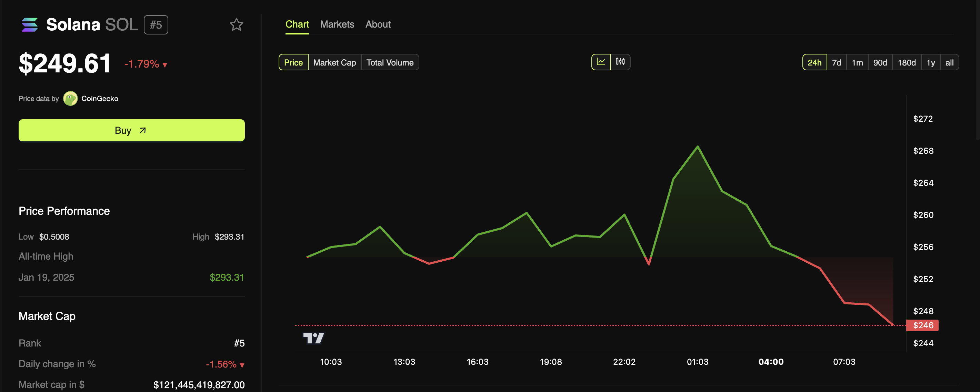
Task: Click the CoinGecko gecko logo
Action: [x=70, y=99]
